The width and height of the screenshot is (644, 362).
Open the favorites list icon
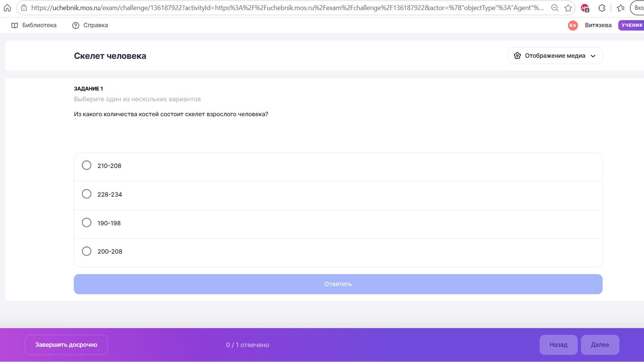621,8
